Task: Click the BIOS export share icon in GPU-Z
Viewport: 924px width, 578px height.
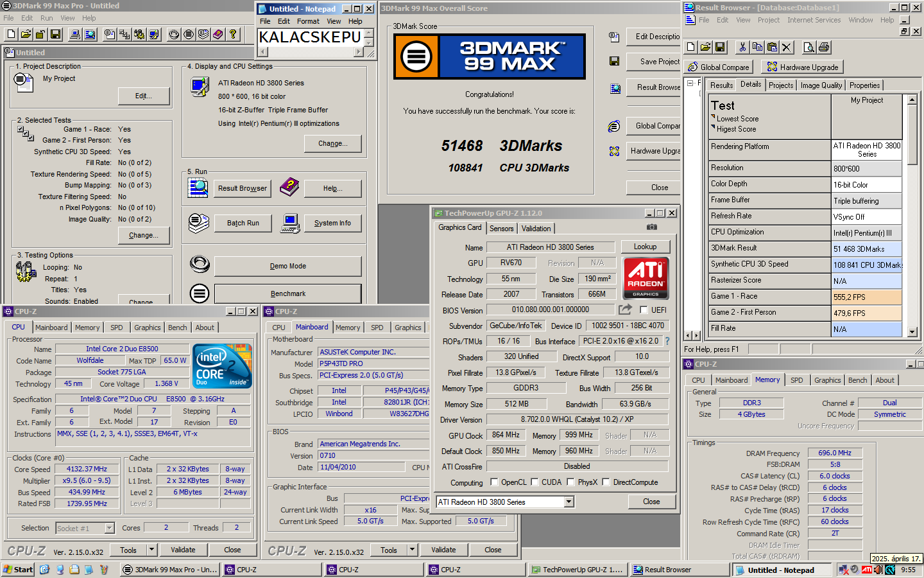Action: tap(625, 310)
